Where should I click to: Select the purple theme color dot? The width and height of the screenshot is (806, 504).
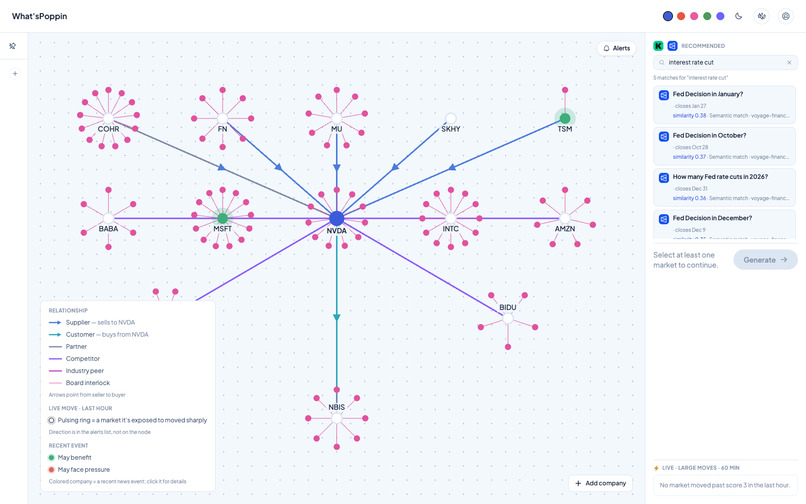click(721, 16)
